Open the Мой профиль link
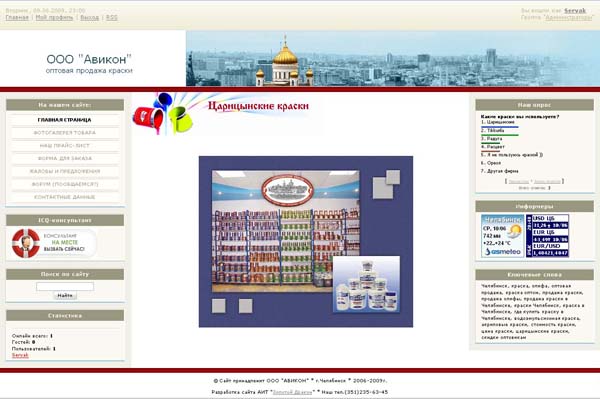Viewport: 600px width, 399px height. [x=54, y=18]
